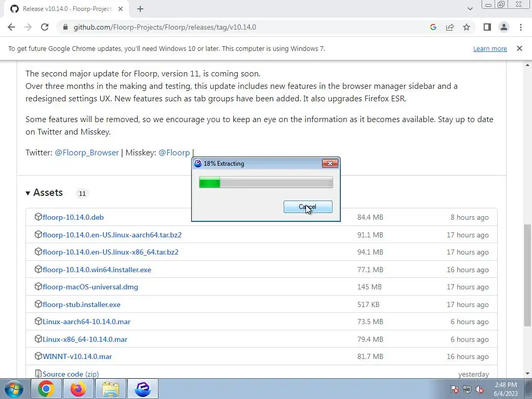Click the page vertical scrollbar thumb
Viewport: 532px width, 399px height.
point(527,275)
